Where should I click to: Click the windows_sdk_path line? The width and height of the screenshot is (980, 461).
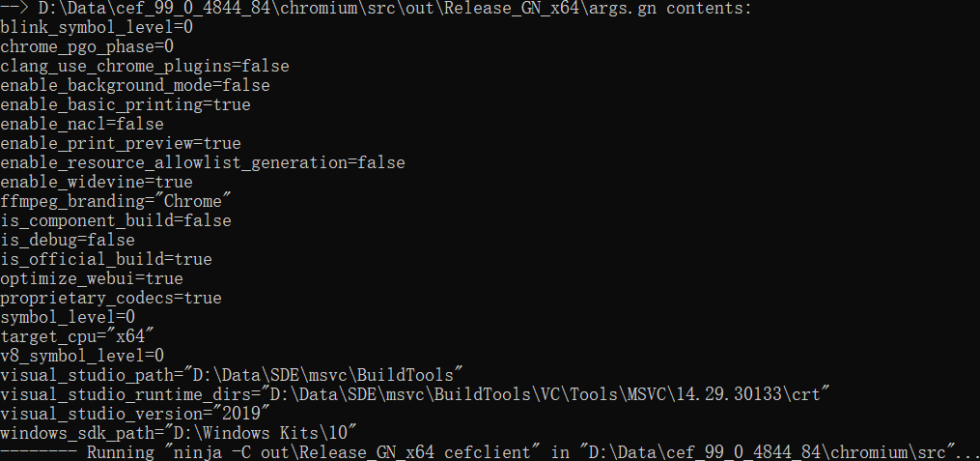tap(179, 432)
